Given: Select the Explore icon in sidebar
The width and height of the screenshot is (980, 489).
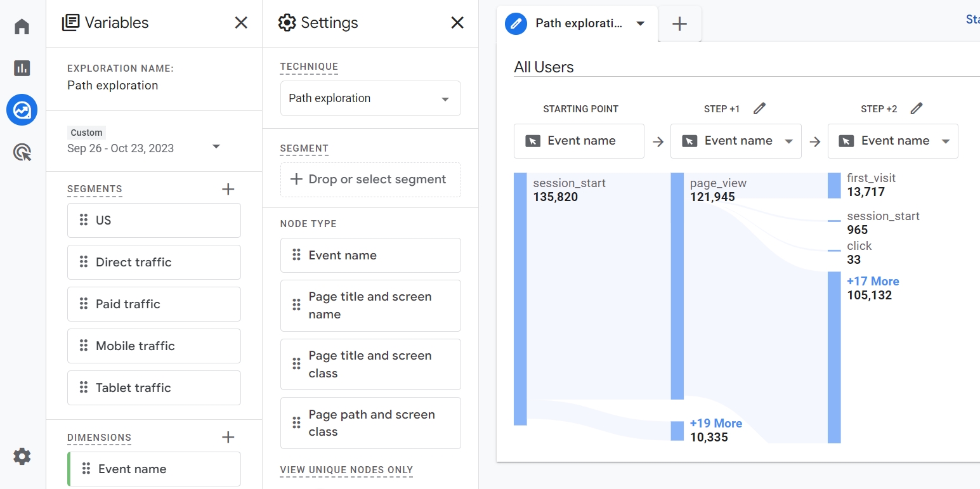Looking at the screenshot, I should pyautogui.click(x=22, y=110).
